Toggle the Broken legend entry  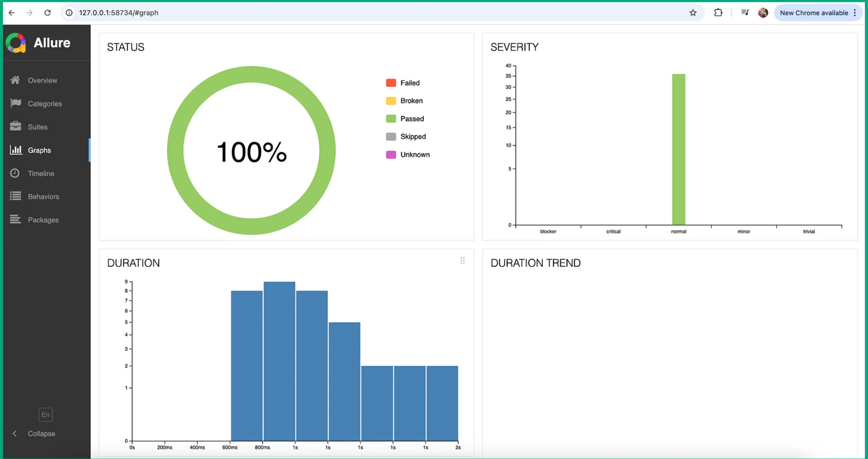pyautogui.click(x=411, y=101)
